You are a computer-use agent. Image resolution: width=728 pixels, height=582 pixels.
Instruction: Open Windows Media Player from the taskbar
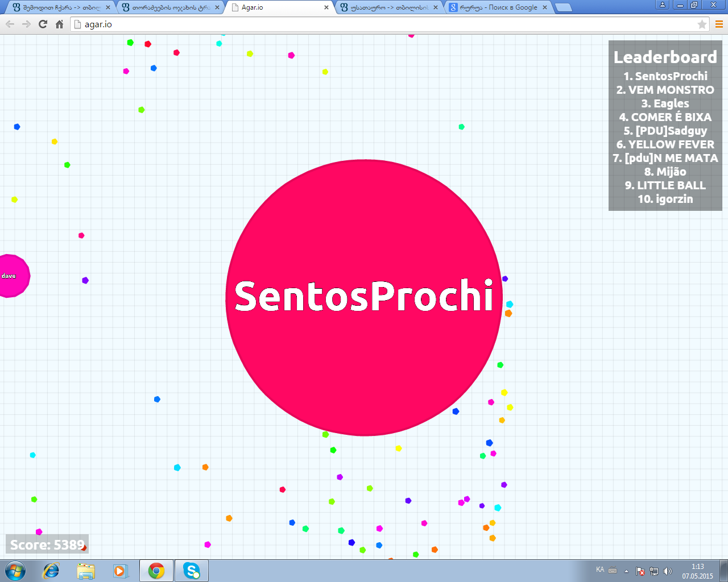[120, 571]
